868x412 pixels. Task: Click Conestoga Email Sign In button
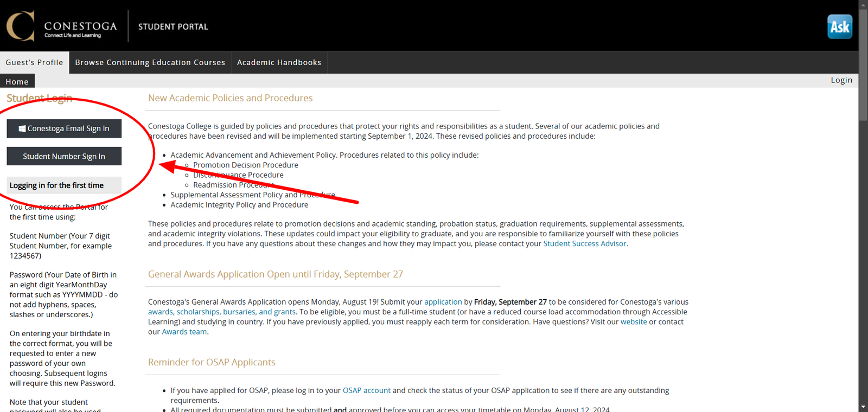tap(64, 128)
